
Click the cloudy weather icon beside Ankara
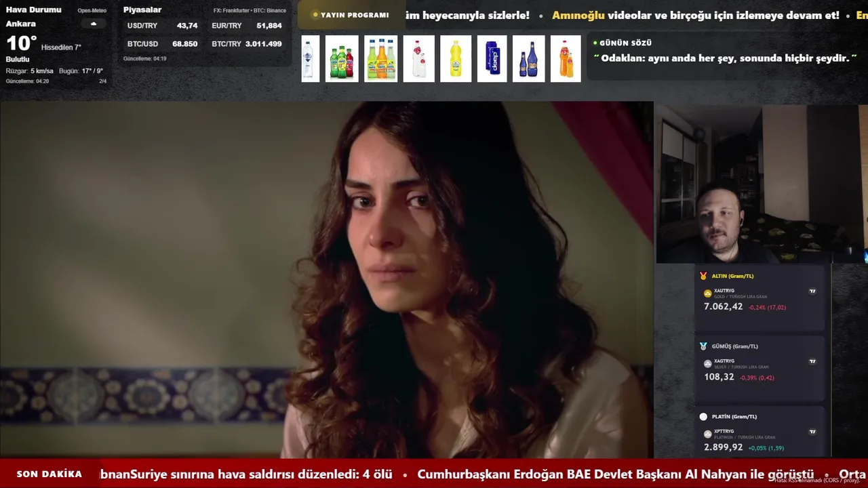tap(93, 24)
